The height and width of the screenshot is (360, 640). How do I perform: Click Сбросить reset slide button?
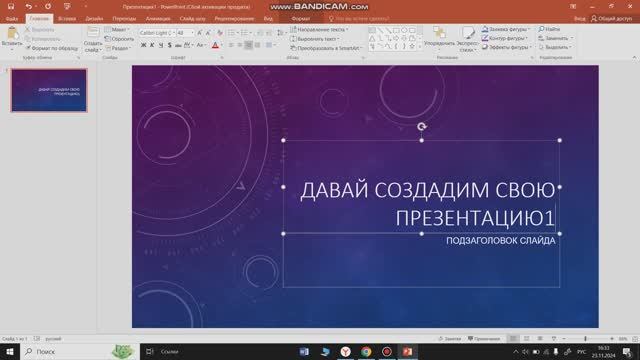(119, 39)
